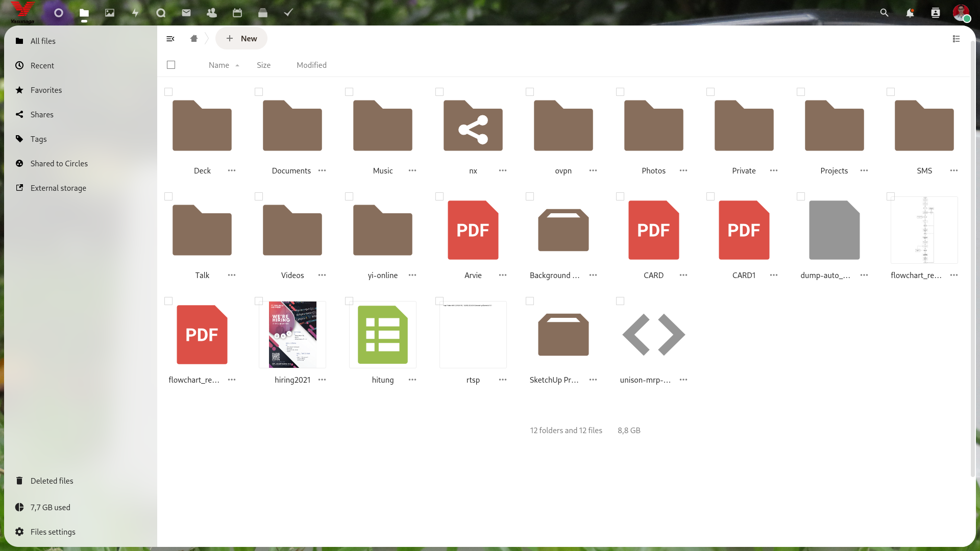Open actions menu for Documents folder
This screenshot has height=551, width=980.
click(x=322, y=170)
